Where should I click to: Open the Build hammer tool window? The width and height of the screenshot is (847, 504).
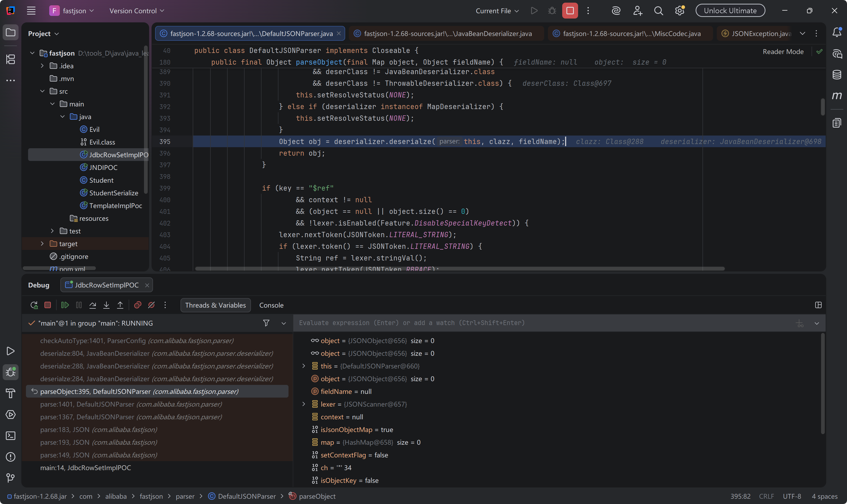(x=11, y=393)
